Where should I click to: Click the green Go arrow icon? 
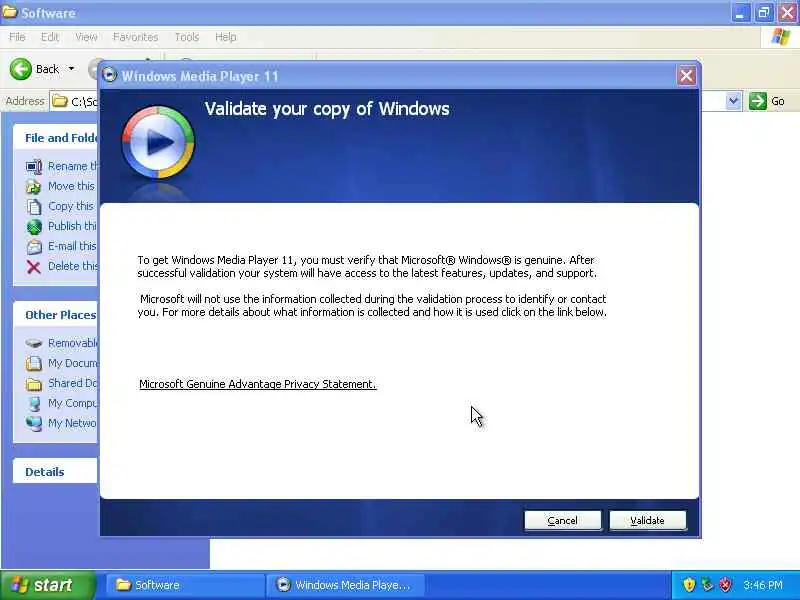(758, 101)
